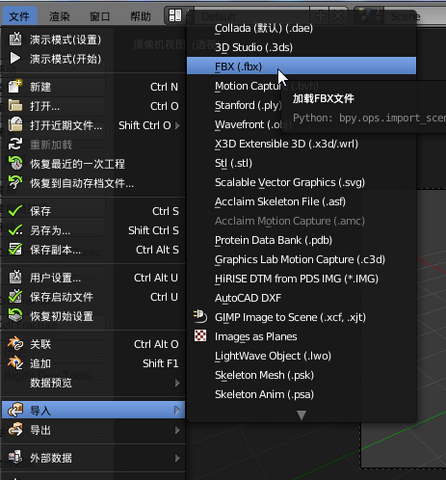Open the 帮助 menu
This screenshot has width=446, height=480.
(140, 16)
